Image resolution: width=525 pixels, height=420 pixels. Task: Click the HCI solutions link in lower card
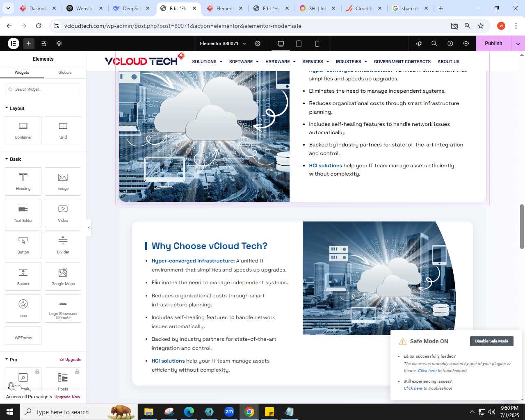point(168,361)
